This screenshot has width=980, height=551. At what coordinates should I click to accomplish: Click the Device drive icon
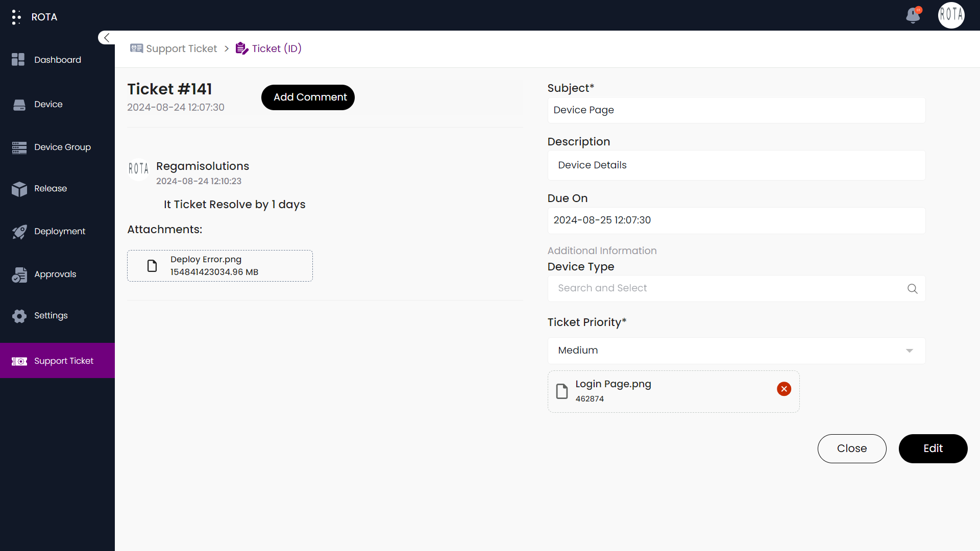19,105
